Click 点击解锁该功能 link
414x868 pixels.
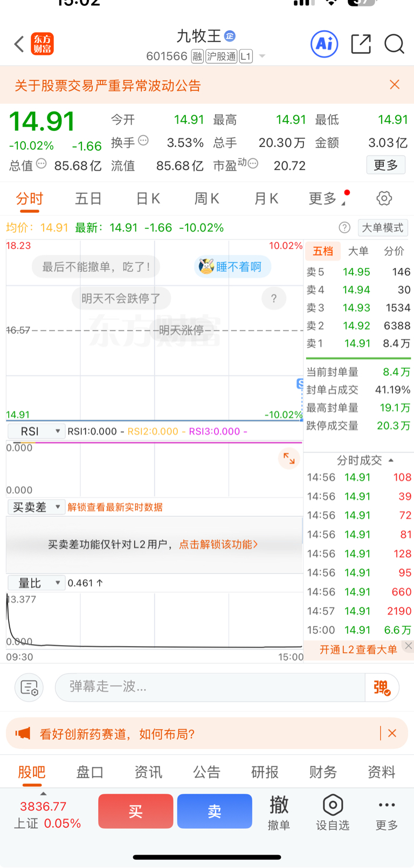point(218,544)
